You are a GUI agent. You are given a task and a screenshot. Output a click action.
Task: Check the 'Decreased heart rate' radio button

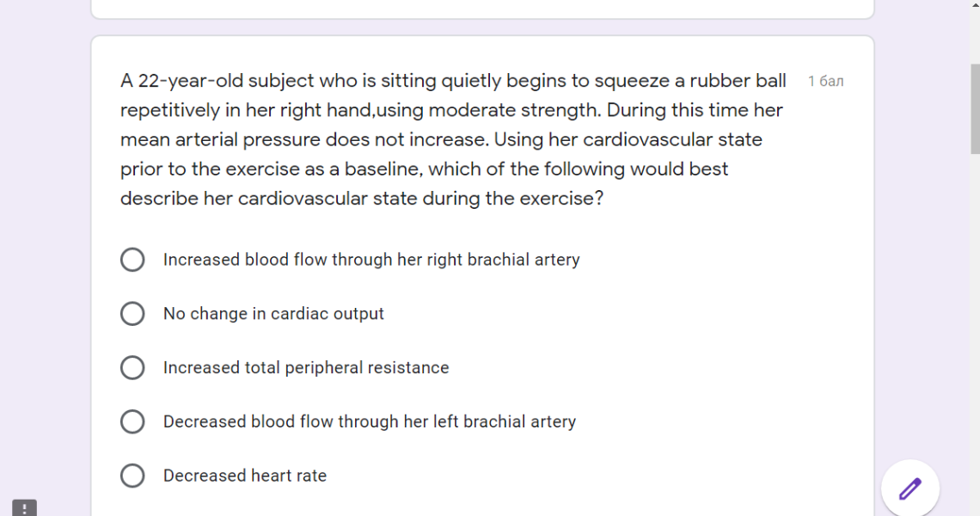(132, 476)
